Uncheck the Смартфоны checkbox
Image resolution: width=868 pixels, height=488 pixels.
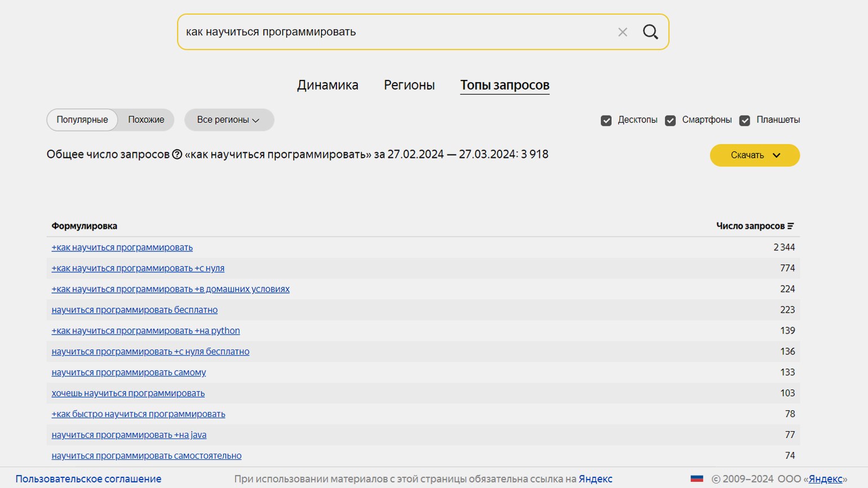coord(670,120)
